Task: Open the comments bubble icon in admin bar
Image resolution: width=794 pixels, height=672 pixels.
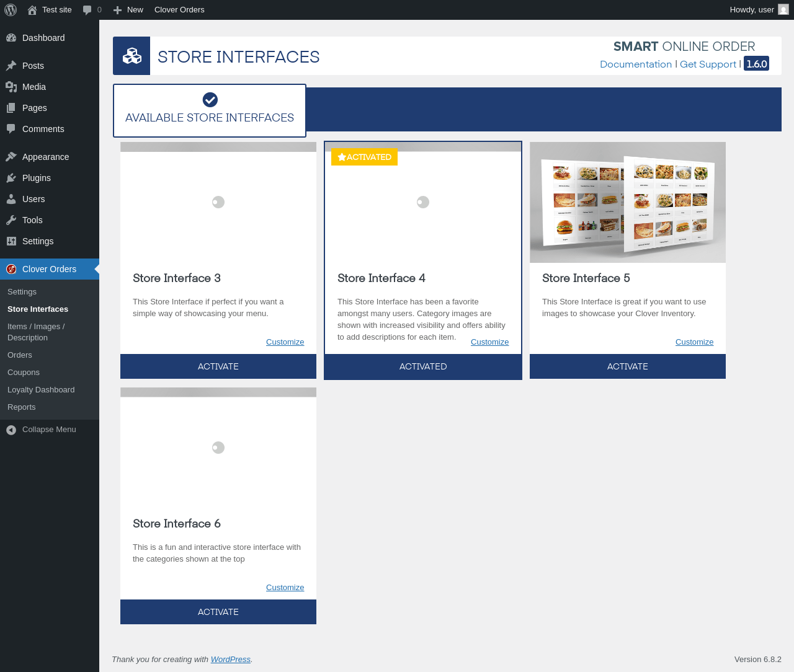Action: pyautogui.click(x=87, y=10)
